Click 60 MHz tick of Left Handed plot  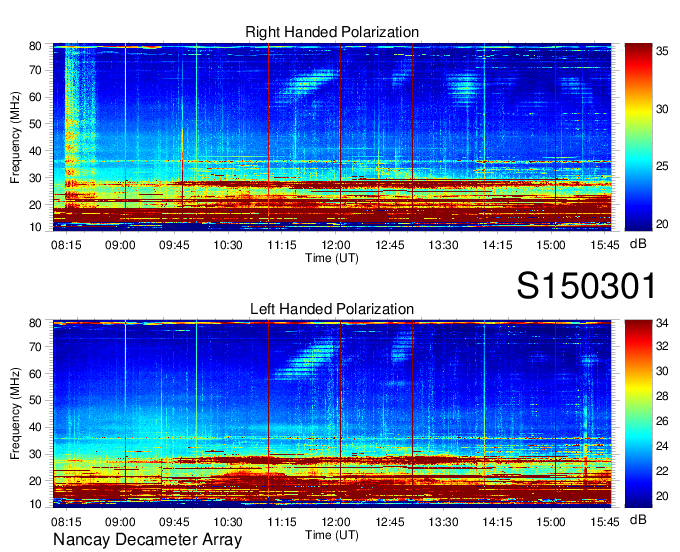pos(36,374)
